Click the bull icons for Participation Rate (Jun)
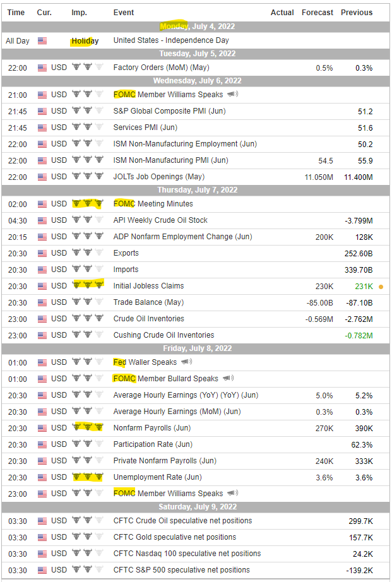 coord(88,444)
